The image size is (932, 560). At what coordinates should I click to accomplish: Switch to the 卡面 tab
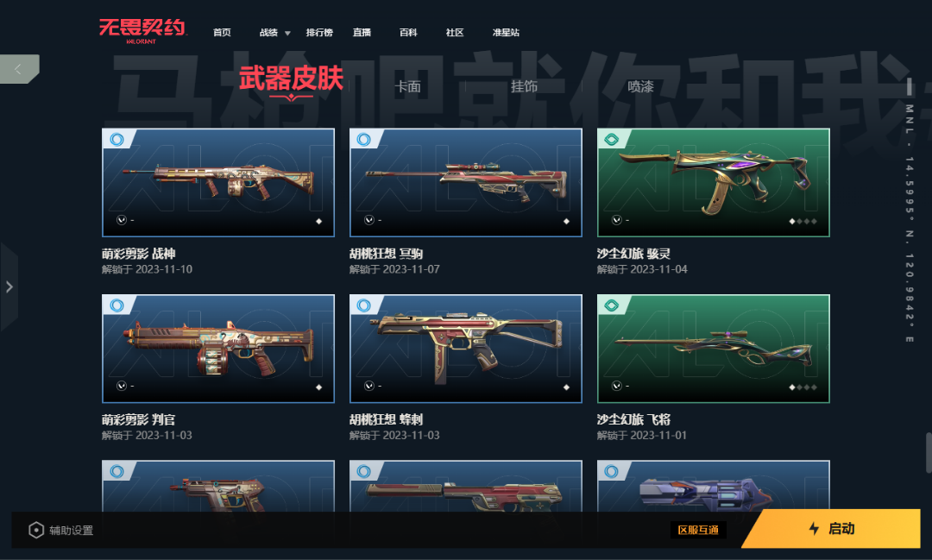tap(407, 87)
